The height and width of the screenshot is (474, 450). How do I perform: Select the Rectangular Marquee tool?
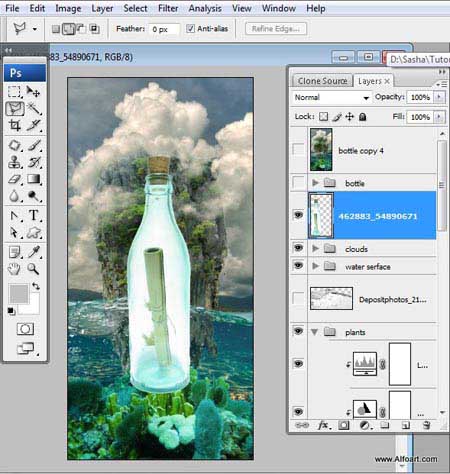click(x=14, y=91)
